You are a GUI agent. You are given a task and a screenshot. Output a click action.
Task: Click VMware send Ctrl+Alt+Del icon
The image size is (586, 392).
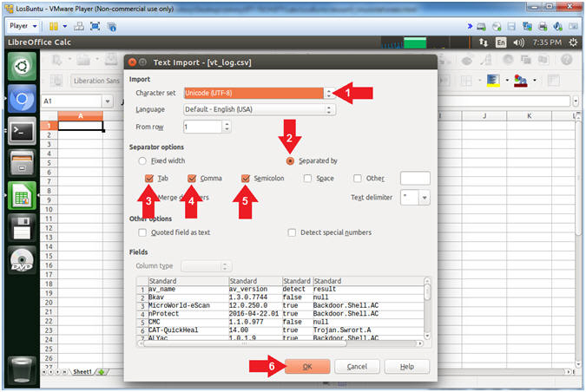pyautogui.click(x=78, y=26)
